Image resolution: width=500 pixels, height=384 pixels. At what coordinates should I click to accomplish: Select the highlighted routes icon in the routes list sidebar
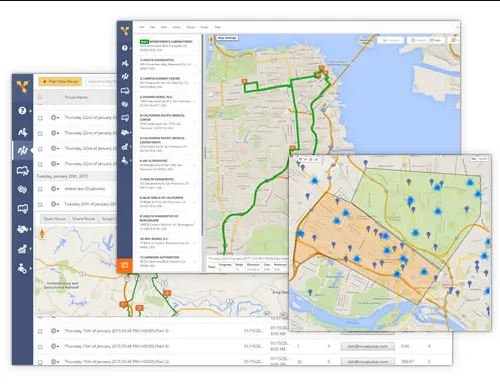pos(22,150)
